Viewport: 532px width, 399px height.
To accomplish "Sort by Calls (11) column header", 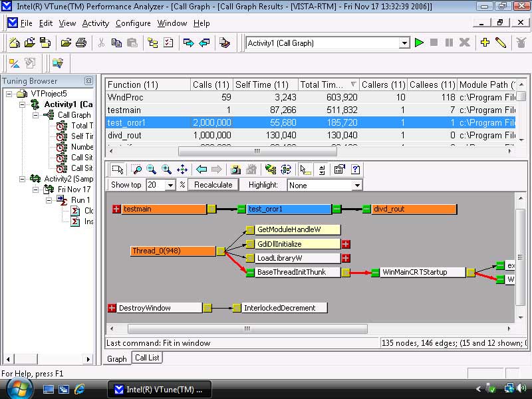I will pyautogui.click(x=211, y=84).
